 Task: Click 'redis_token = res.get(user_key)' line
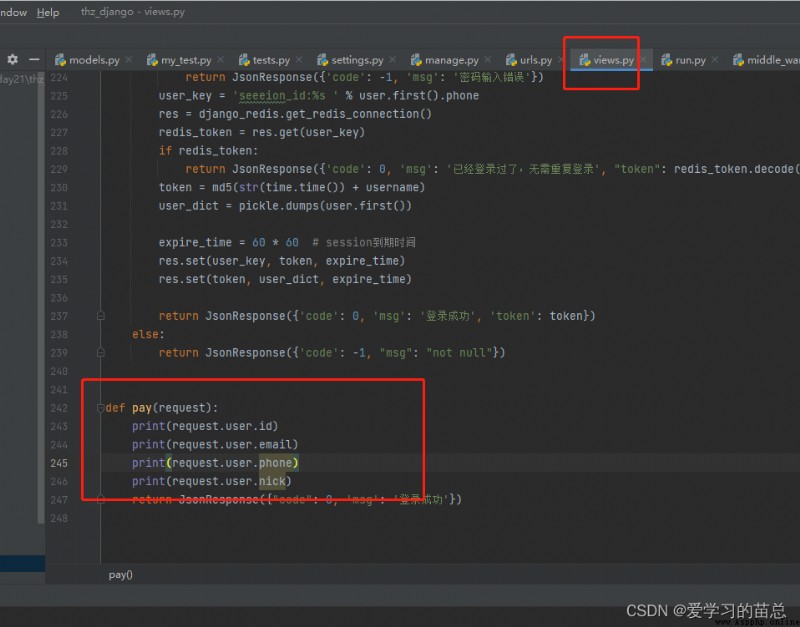click(x=262, y=132)
